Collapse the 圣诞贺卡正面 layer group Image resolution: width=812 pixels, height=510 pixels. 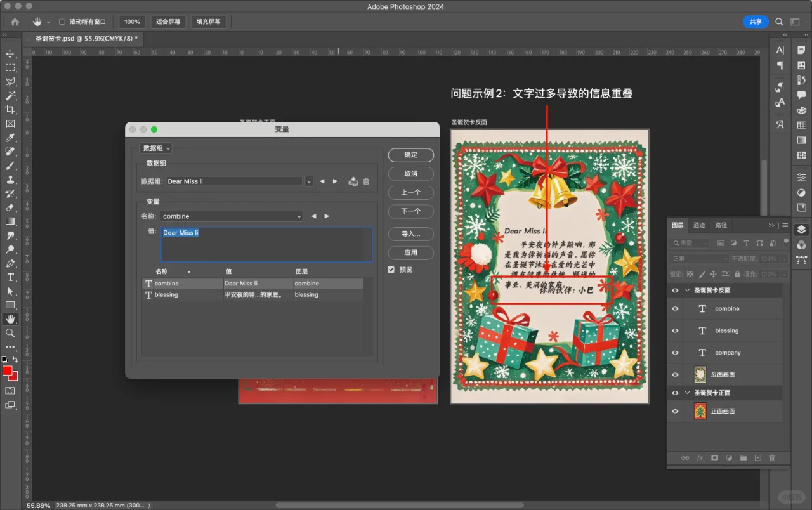pos(687,393)
